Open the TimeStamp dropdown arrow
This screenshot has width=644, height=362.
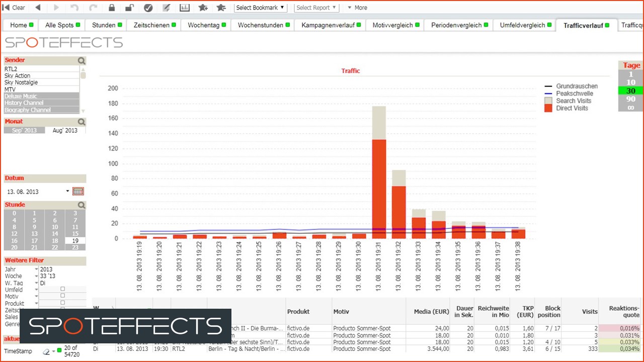54,351
